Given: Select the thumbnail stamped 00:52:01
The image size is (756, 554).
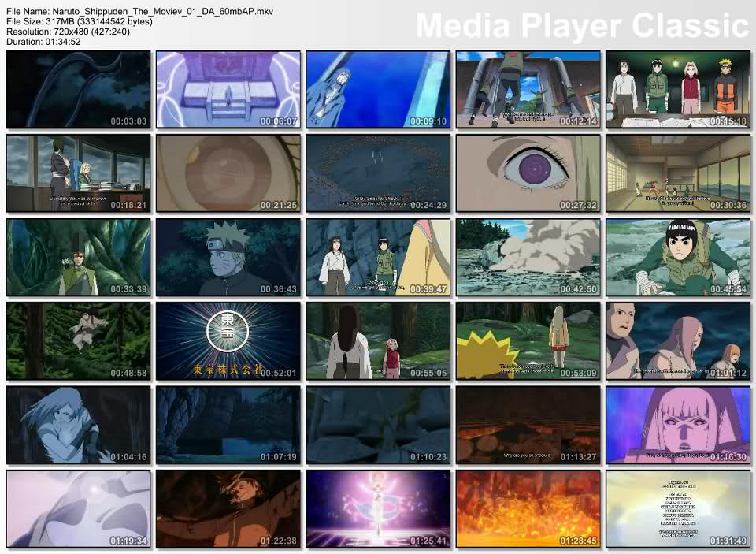Looking at the screenshot, I should [x=228, y=341].
